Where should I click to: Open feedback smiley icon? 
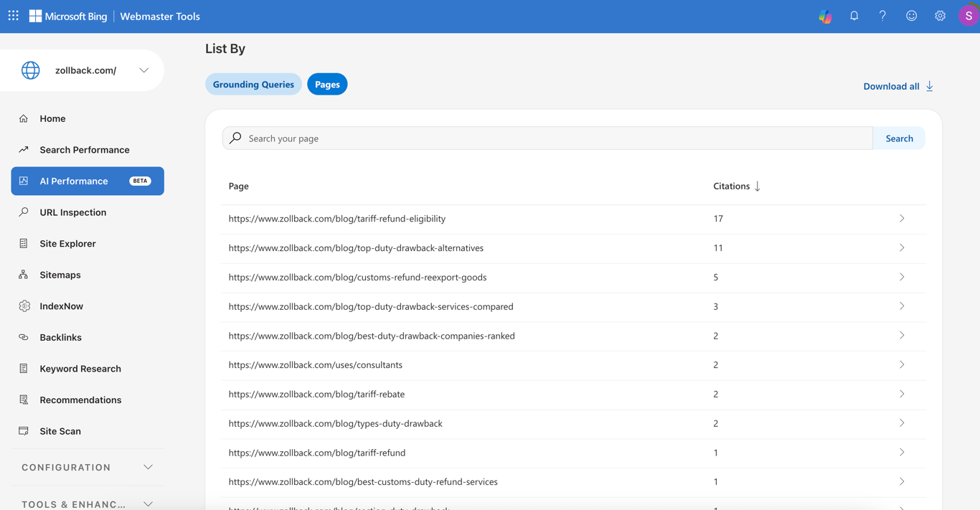click(911, 16)
